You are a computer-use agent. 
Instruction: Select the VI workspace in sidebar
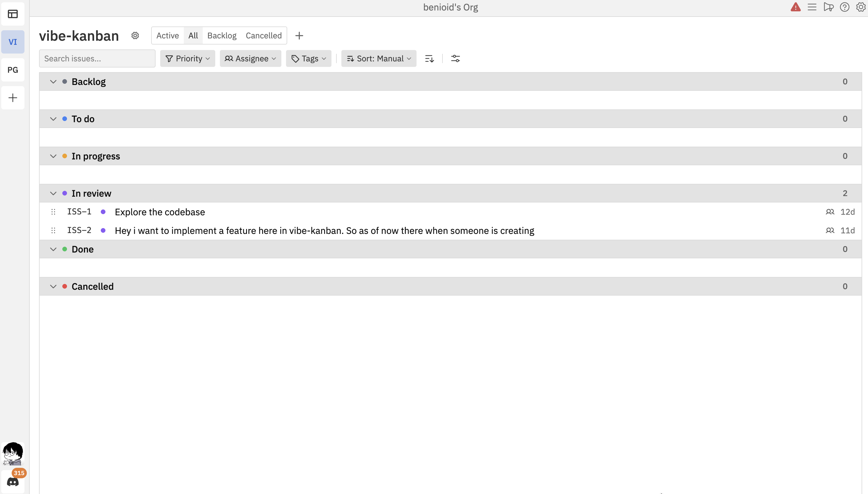tap(13, 41)
